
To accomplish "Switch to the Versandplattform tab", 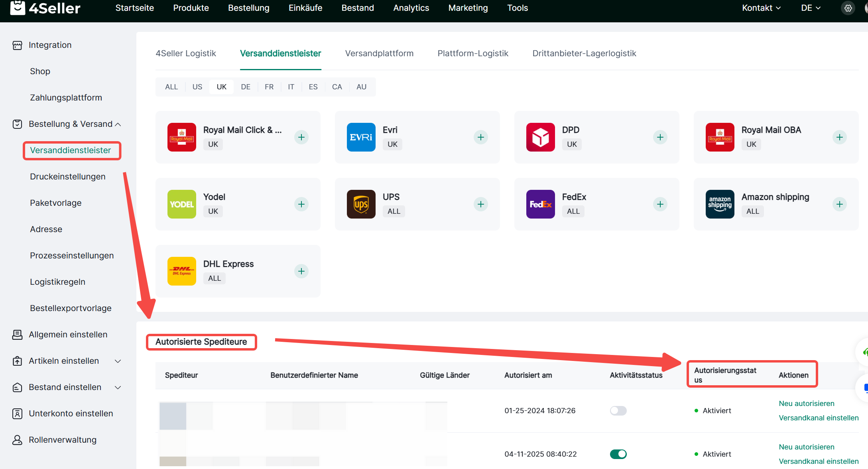I will pos(379,53).
